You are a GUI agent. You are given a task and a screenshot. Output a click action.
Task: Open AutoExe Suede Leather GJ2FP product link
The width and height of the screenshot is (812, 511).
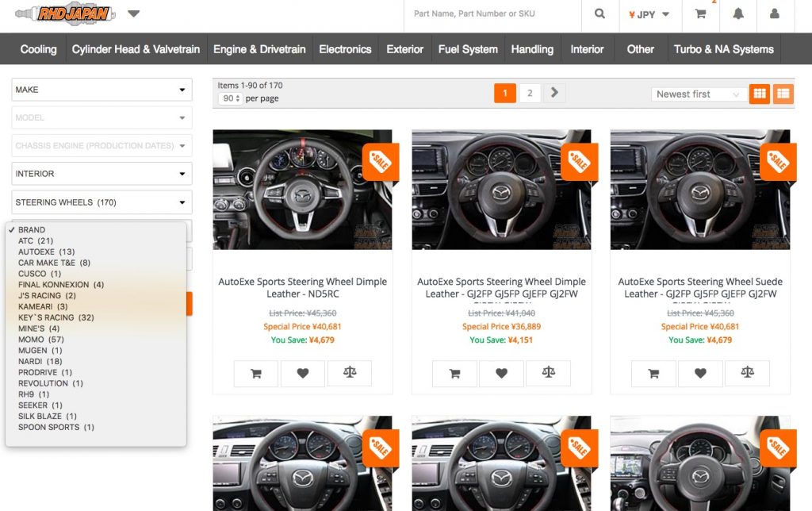[x=700, y=287]
